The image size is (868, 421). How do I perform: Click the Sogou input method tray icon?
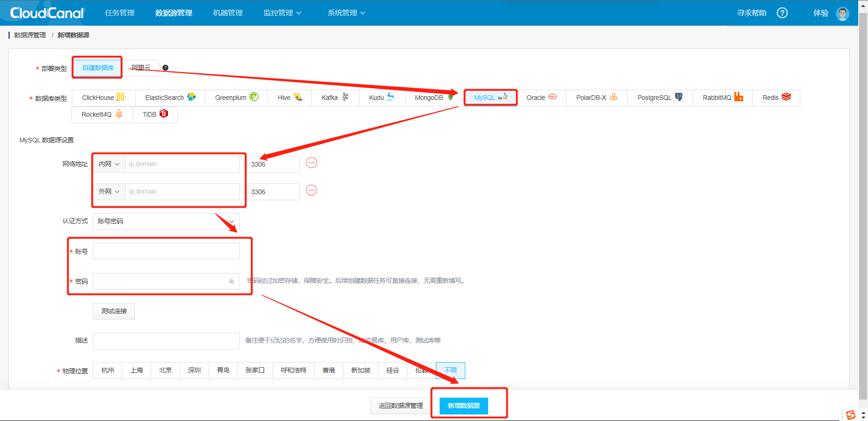pyautogui.click(x=851, y=414)
